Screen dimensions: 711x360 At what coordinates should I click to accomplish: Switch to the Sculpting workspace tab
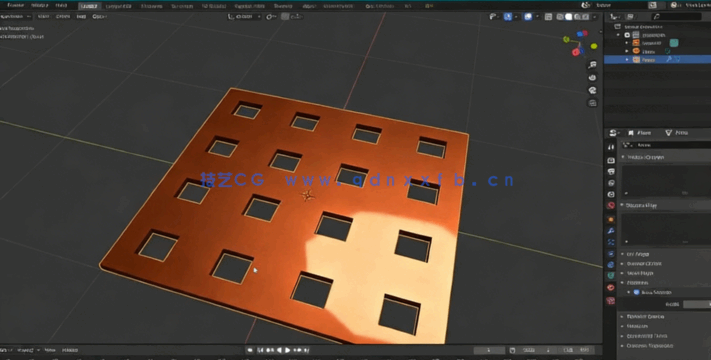click(x=151, y=6)
